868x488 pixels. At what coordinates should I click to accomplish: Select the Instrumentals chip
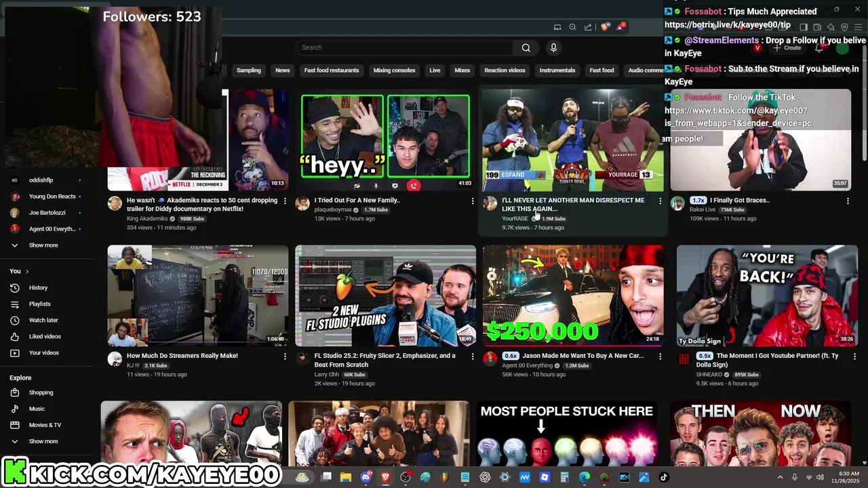coord(557,70)
